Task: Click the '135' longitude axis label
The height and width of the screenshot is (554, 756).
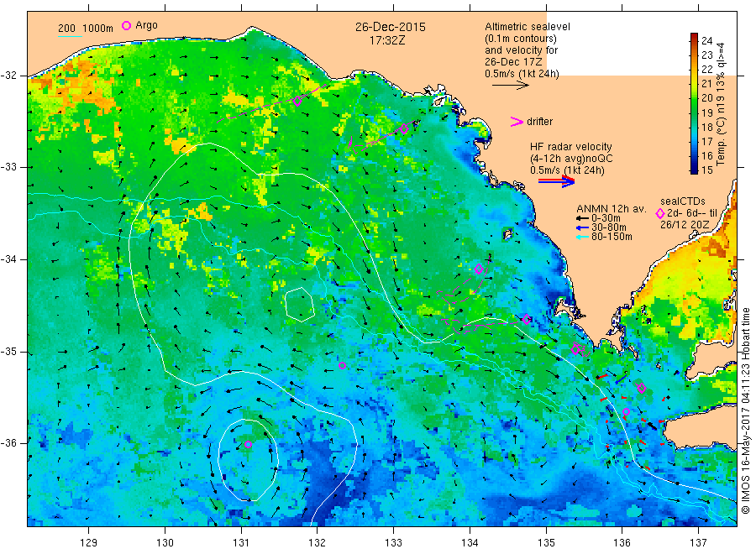Action: click(546, 543)
